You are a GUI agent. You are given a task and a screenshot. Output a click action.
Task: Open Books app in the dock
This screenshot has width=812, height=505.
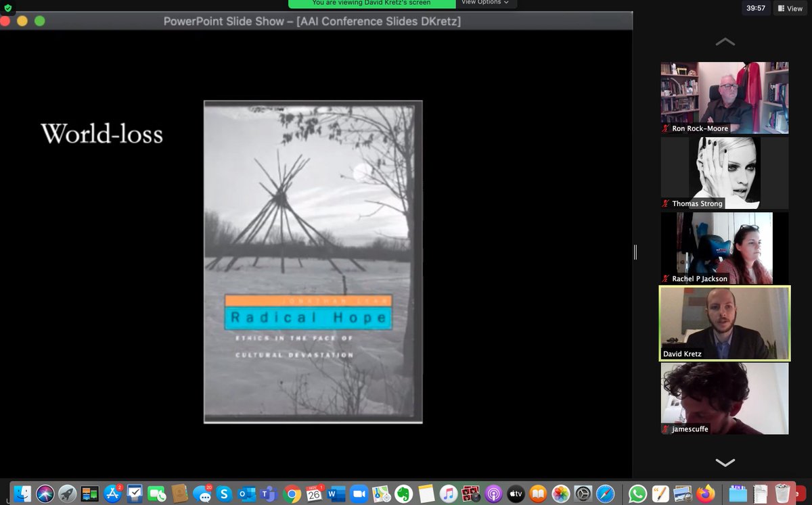(538, 494)
